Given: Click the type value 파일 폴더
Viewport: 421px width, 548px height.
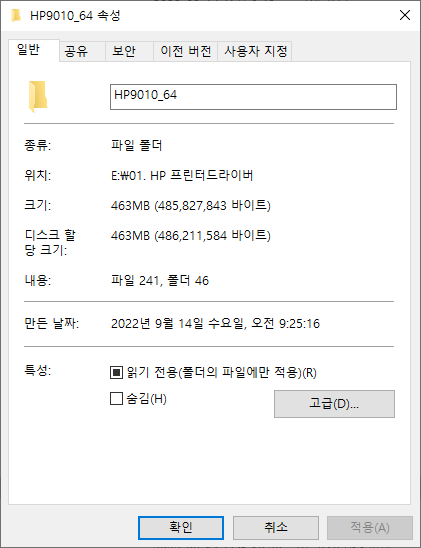Looking at the screenshot, I should point(137,145).
